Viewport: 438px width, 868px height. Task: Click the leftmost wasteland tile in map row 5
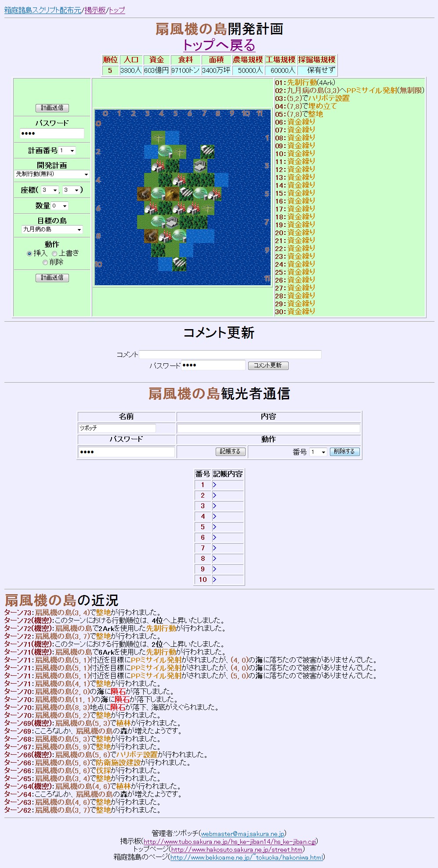point(144,194)
